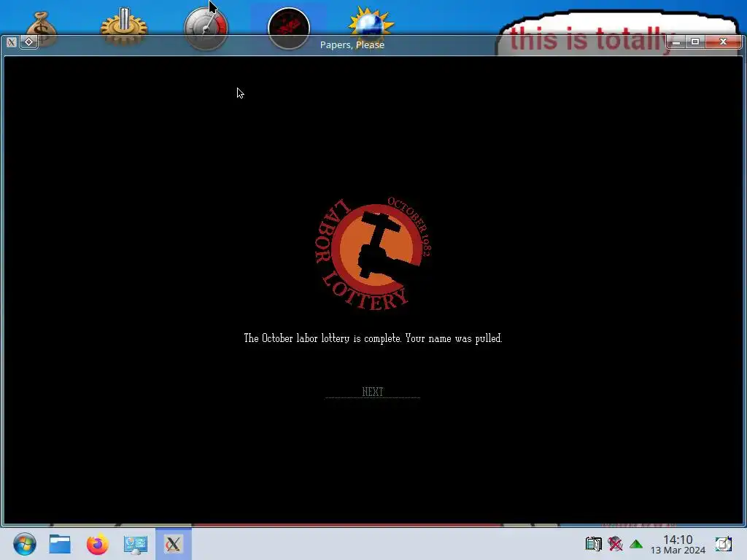Click the diamond sticky button in title bar
The height and width of the screenshot is (560, 747).
(28, 42)
